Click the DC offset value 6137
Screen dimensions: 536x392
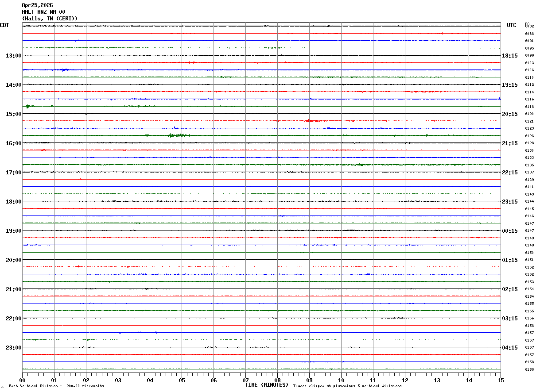529,173
